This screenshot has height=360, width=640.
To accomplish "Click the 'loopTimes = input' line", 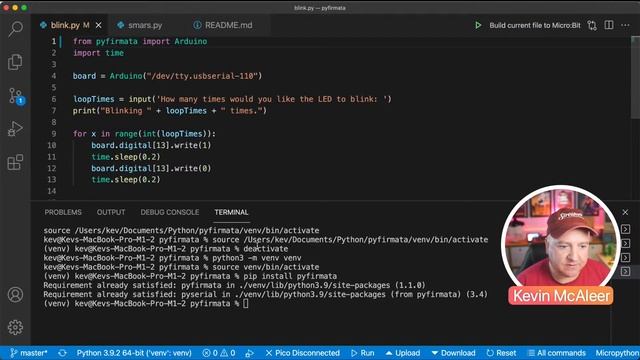I will (232, 99).
